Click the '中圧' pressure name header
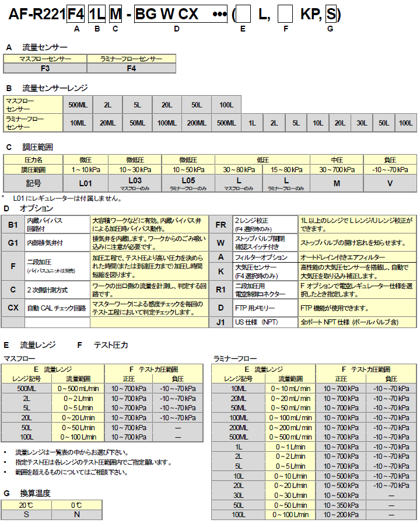Image resolution: width=420 pixels, height=523 pixels. pos(337,160)
